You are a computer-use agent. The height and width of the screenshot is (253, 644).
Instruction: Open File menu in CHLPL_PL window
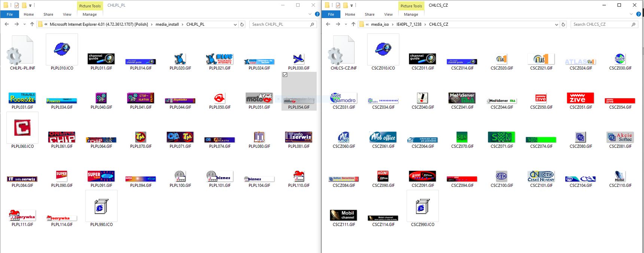point(10,14)
